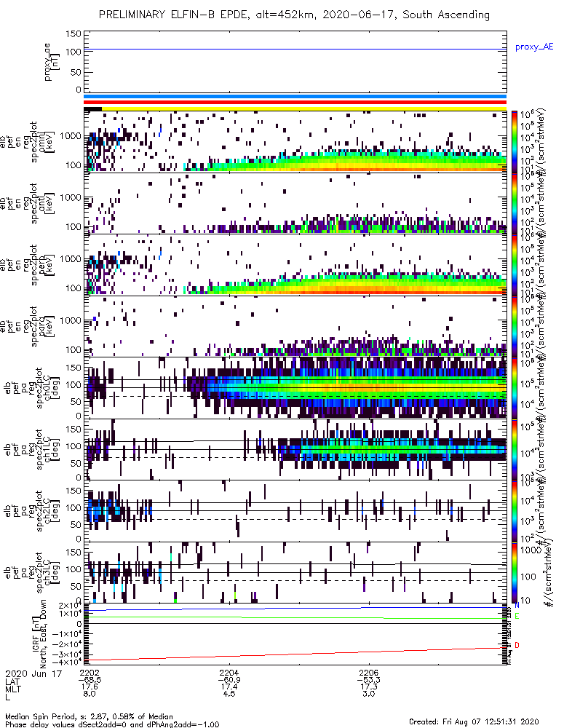The height and width of the screenshot is (728, 564).
Task: Click the colorbar beside the ch1LC panel
Action: (x=515, y=449)
